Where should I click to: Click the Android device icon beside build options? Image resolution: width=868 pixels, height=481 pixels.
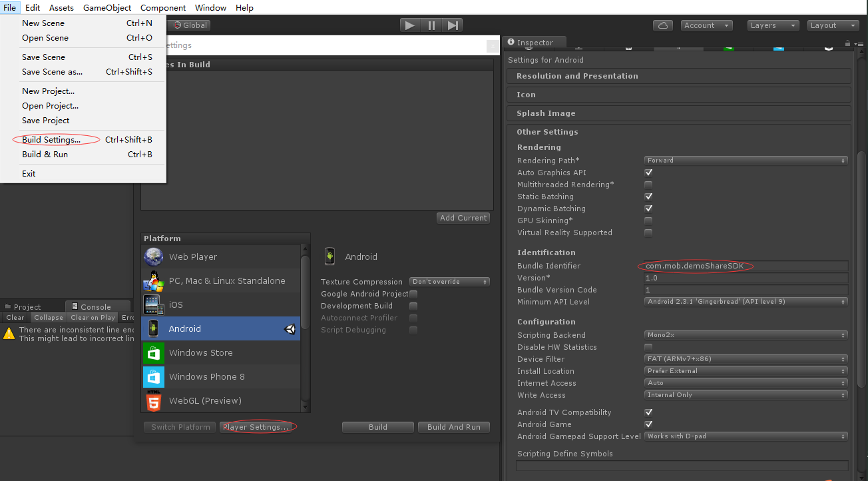[x=329, y=256]
